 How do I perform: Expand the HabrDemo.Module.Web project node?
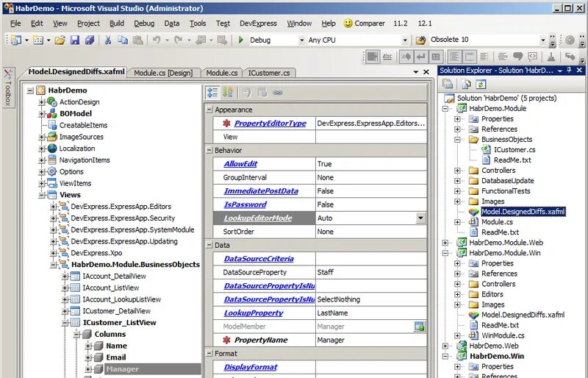445,243
